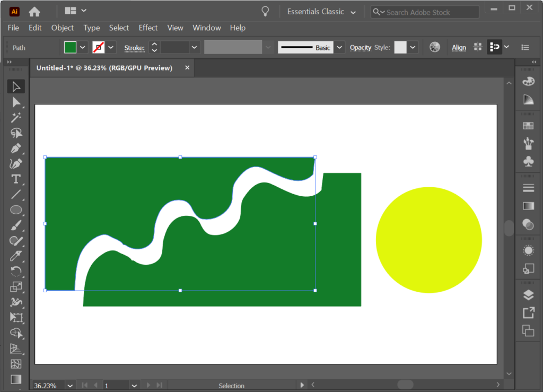
Task: Click the Opacity style swatch
Action: (401, 47)
